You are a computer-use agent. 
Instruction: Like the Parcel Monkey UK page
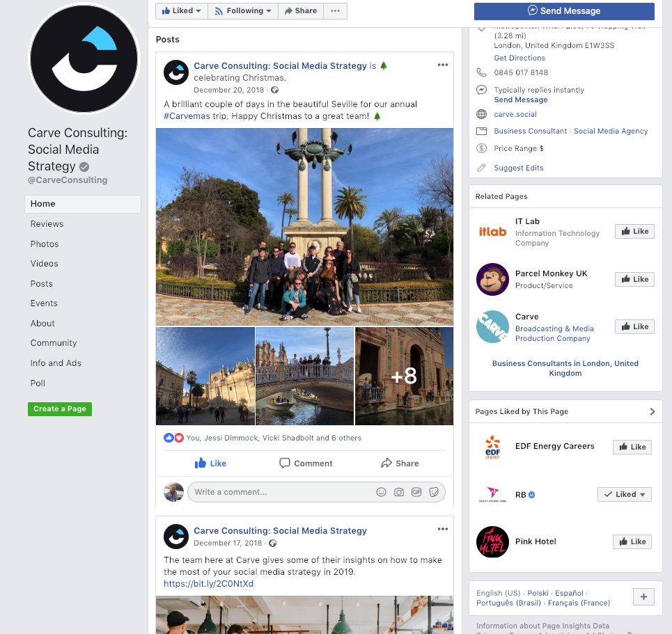tap(634, 279)
